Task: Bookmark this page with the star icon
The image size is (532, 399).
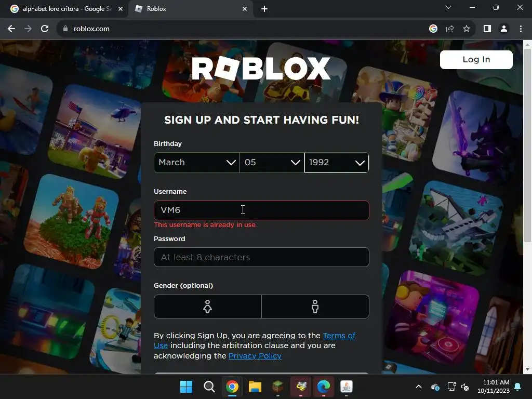Action: [x=467, y=29]
